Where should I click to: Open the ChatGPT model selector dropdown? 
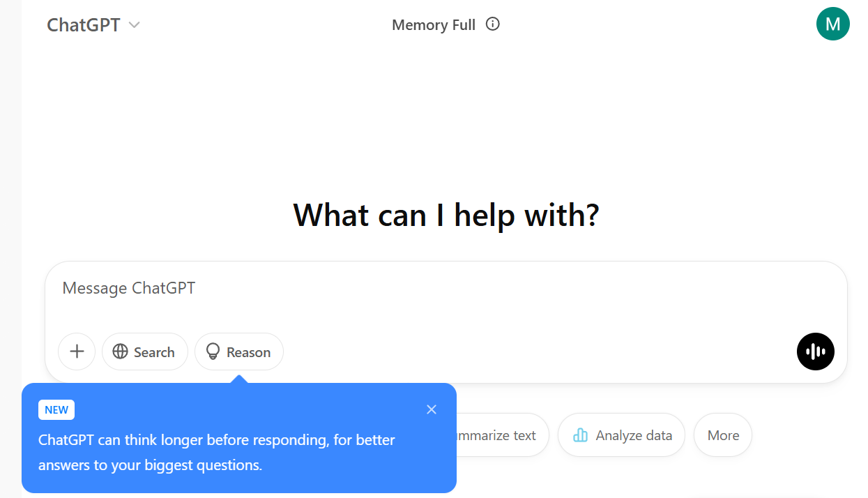tap(94, 24)
